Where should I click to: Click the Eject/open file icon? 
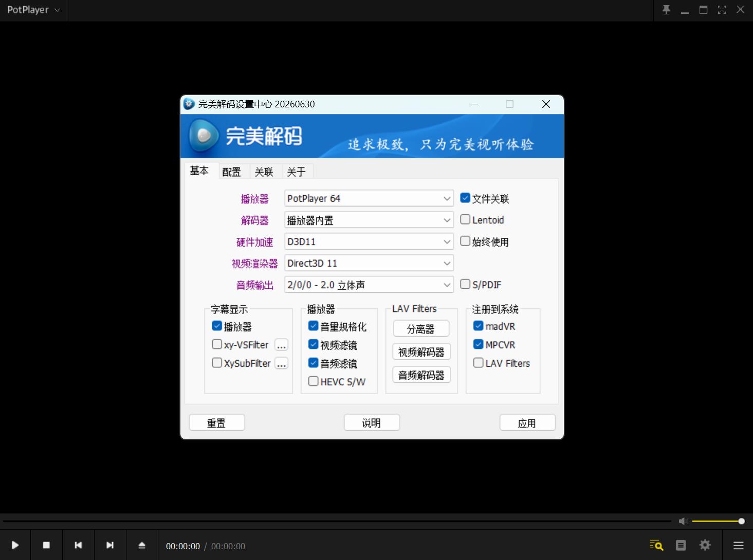[x=142, y=545]
